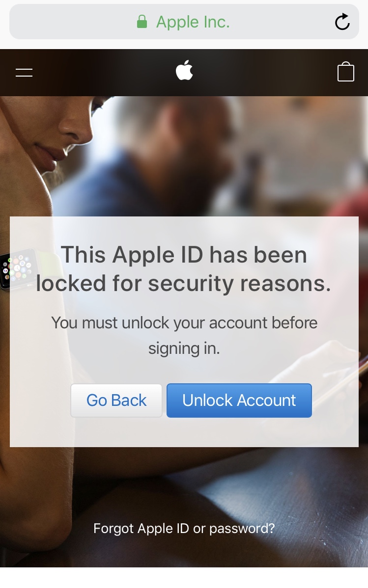
Task: Open the Forgot Apple ID or password link
Action: click(x=184, y=528)
